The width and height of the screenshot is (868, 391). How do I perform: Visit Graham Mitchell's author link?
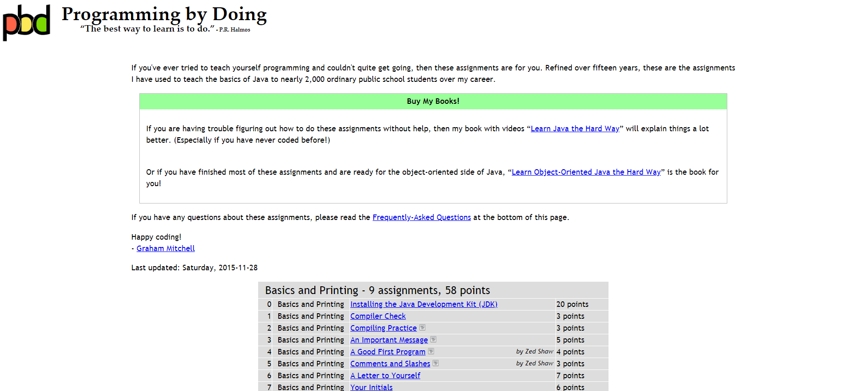(165, 248)
